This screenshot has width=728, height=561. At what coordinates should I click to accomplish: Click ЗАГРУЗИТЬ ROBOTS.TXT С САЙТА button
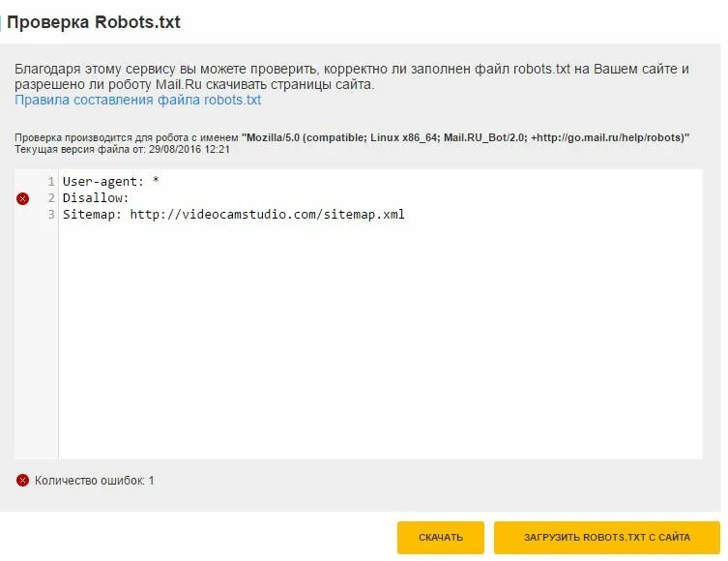pos(607,538)
